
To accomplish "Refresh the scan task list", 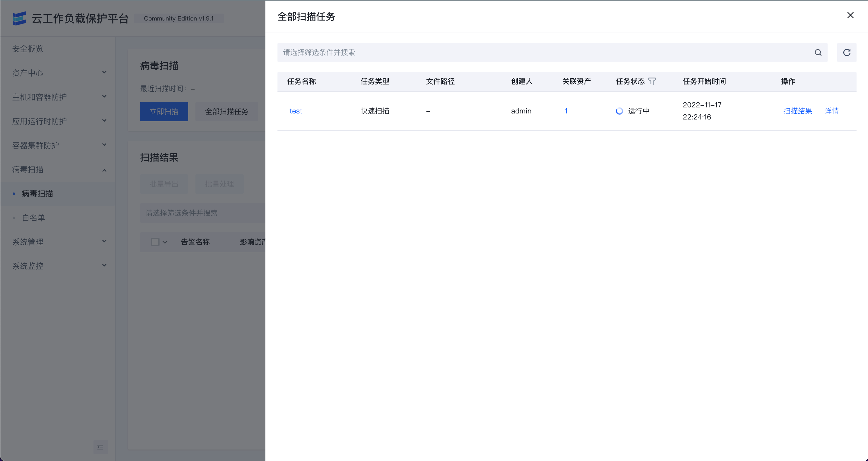I will coord(846,52).
